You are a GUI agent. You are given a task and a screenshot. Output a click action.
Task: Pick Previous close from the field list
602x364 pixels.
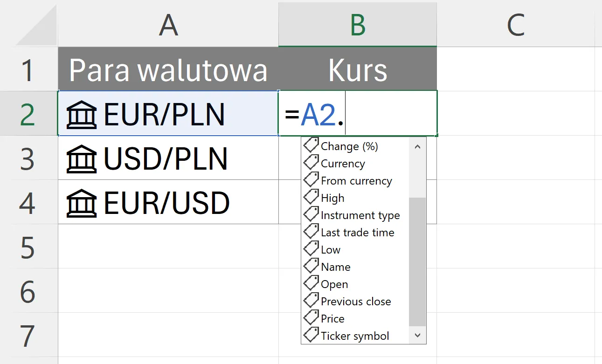pos(356,302)
